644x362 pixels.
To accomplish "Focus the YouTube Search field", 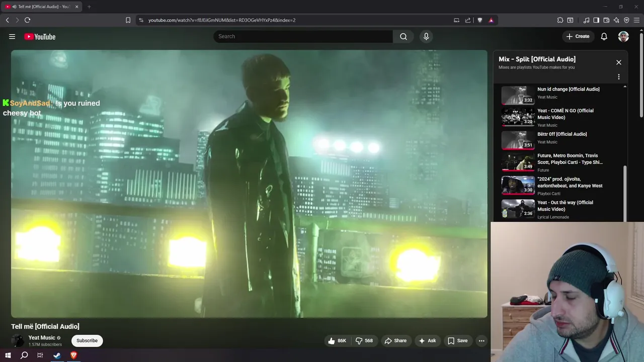I will pos(303,36).
